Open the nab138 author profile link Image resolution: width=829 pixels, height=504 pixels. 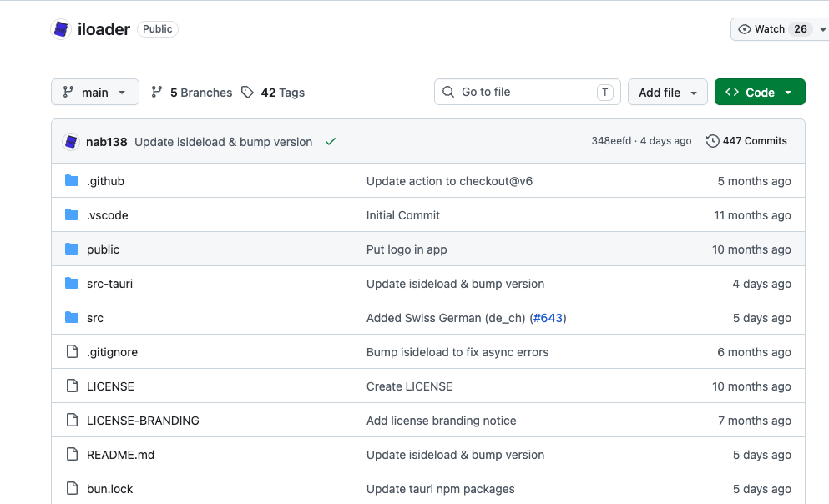coord(107,142)
